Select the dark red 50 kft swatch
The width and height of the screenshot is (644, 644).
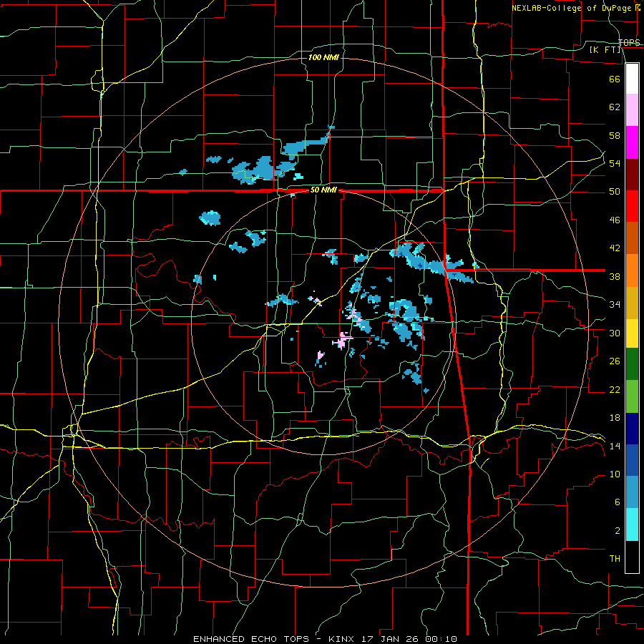(632, 175)
